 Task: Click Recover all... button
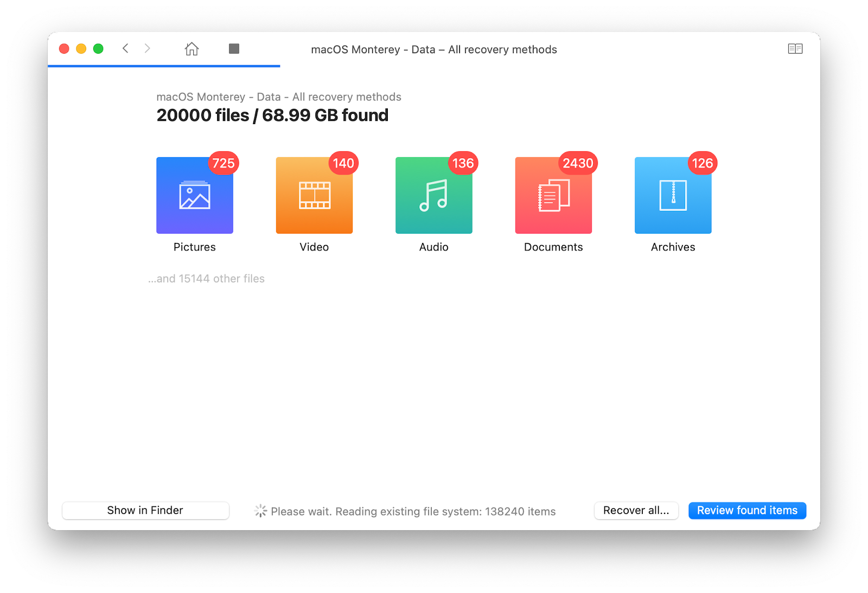[x=636, y=511]
